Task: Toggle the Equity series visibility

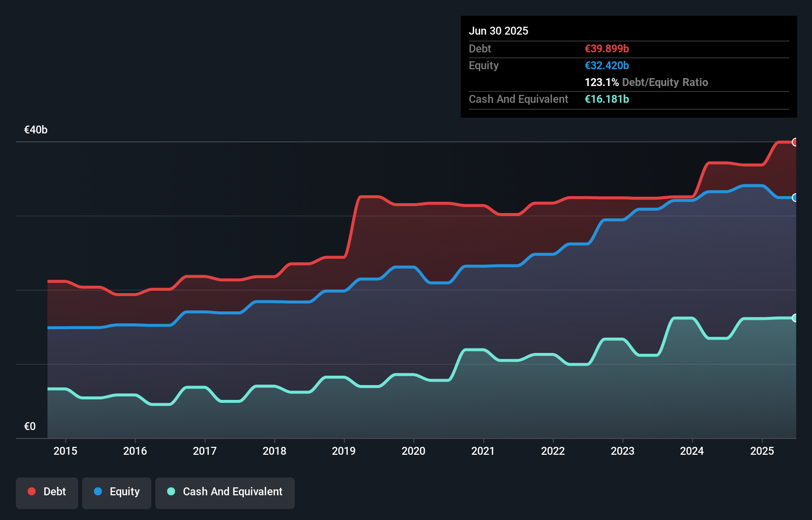Action: (116, 492)
